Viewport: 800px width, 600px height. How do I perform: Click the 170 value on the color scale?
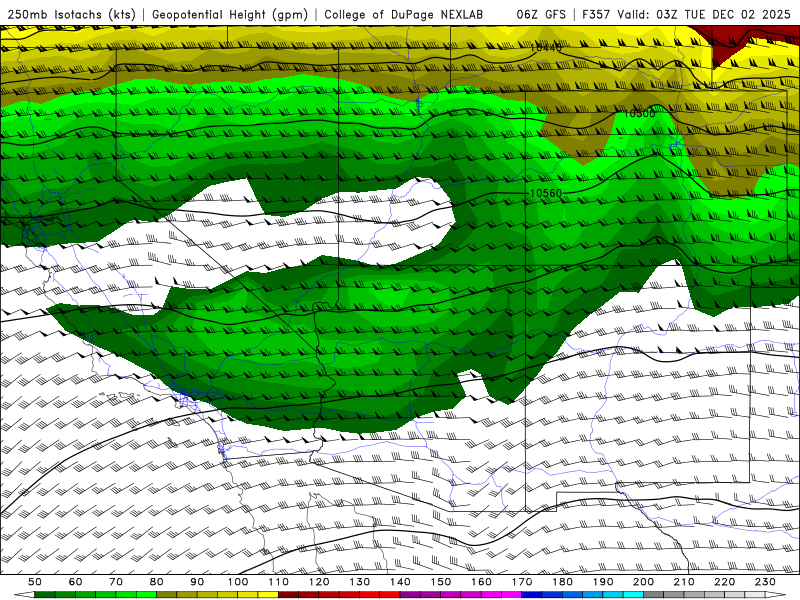pos(522,582)
